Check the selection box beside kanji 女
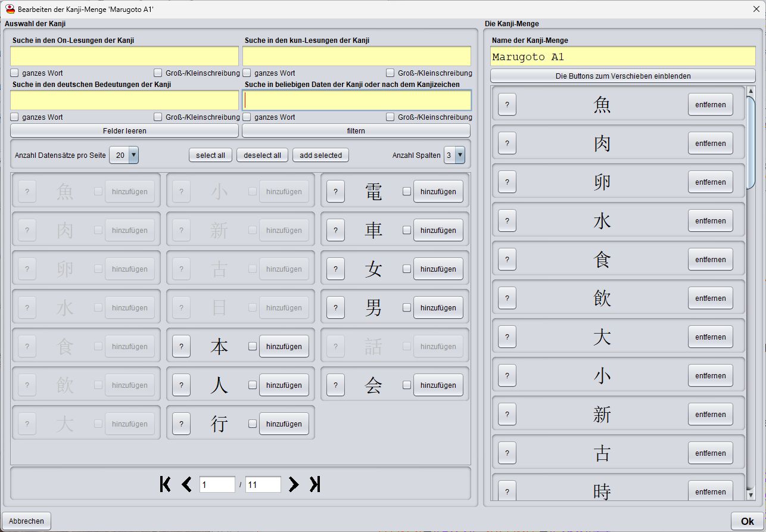The image size is (766, 532). [x=406, y=269]
